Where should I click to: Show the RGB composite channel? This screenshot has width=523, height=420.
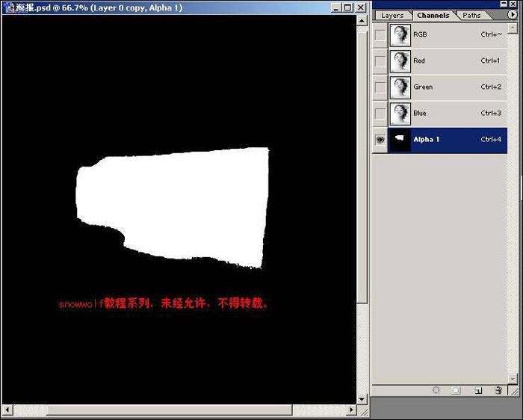(380, 35)
